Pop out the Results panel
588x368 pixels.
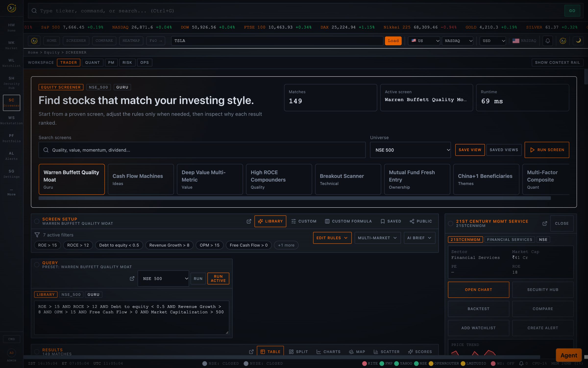click(x=251, y=352)
